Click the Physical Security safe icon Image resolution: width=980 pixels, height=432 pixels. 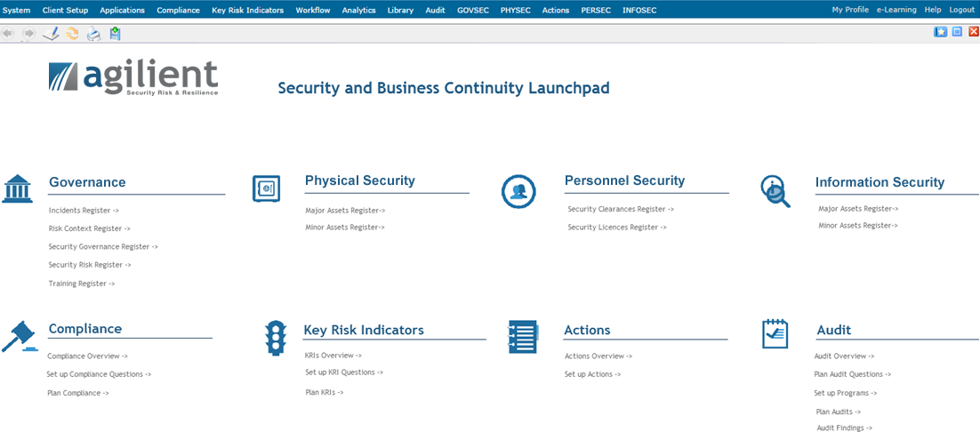click(x=266, y=188)
